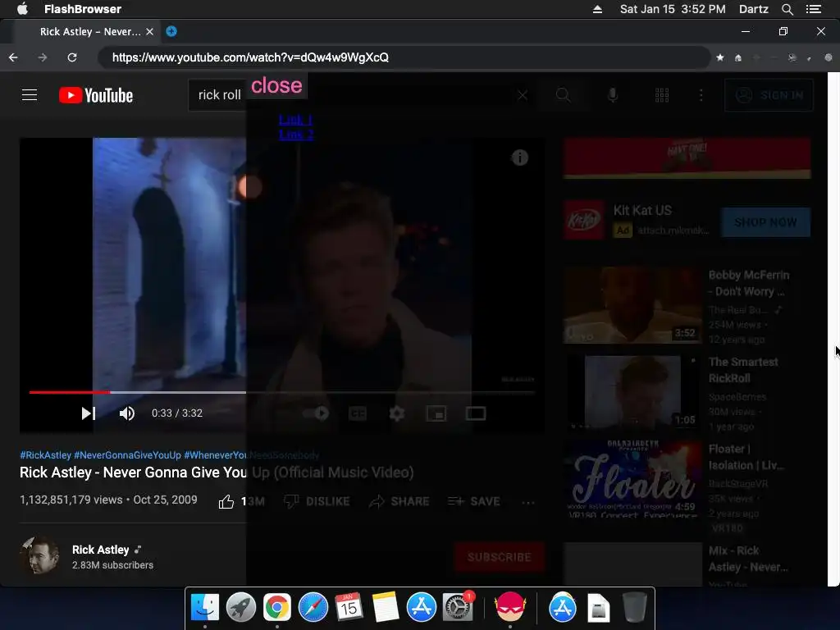Open System Preferences from Dock

pyautogui.click(x=458, y=607)
